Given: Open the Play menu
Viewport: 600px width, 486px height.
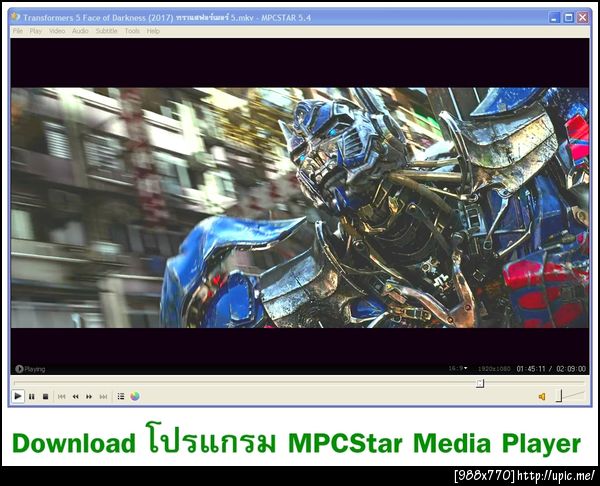Looking at the screenshot, I should 36,31.
